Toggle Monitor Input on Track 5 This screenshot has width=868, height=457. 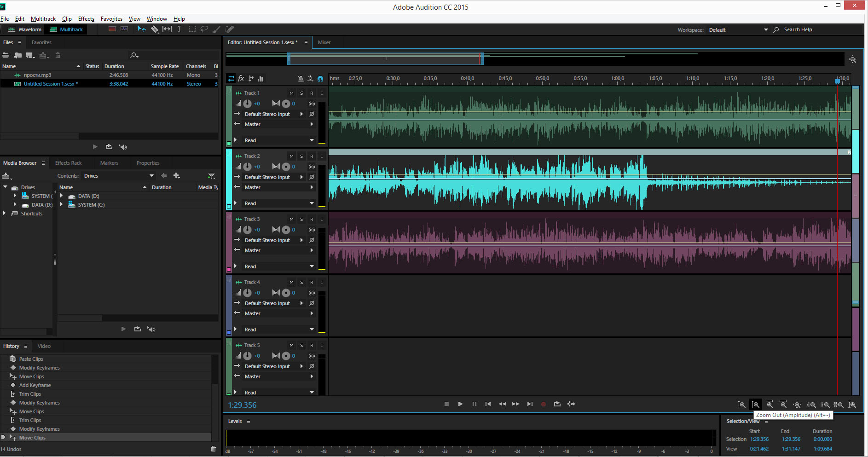322,345
